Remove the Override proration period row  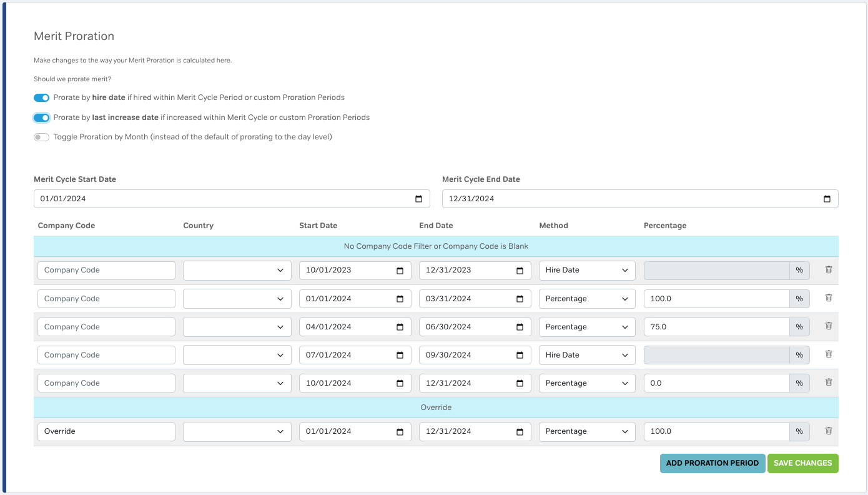[x=829, y=431]
